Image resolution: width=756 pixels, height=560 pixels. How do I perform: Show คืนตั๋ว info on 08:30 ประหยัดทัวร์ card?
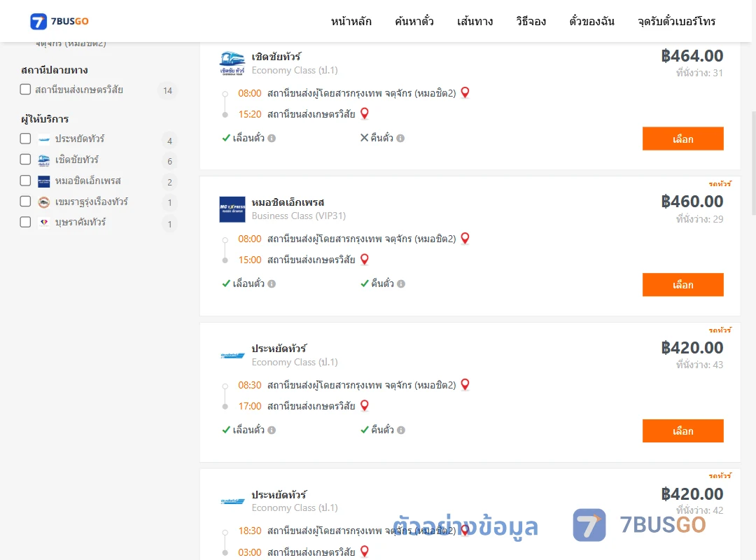coord(401,430)
